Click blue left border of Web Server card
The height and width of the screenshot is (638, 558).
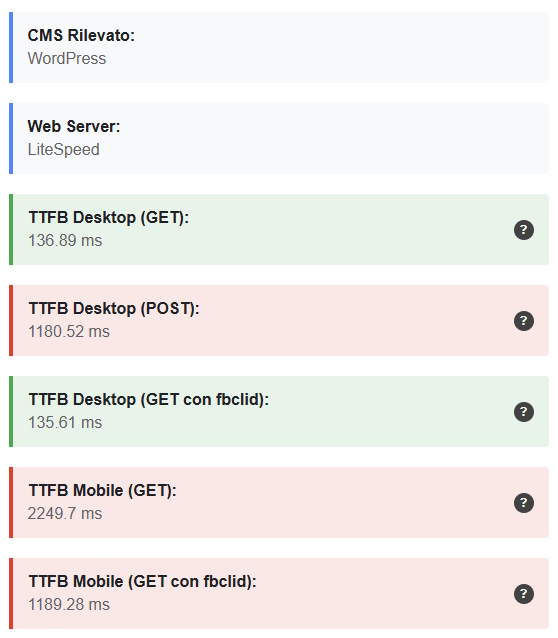(x=11, y=138)
